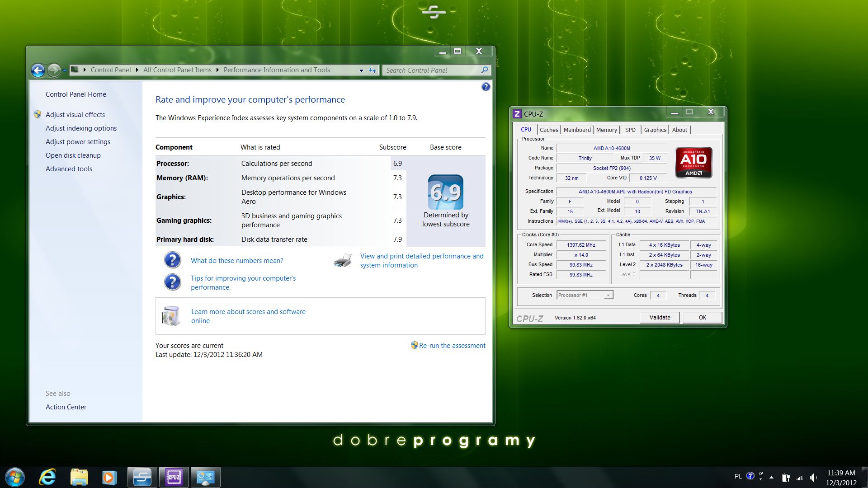Switch to the Mainboard tab in CPU-Z
The image size is (868, 488).
click(x=577, y=130)
